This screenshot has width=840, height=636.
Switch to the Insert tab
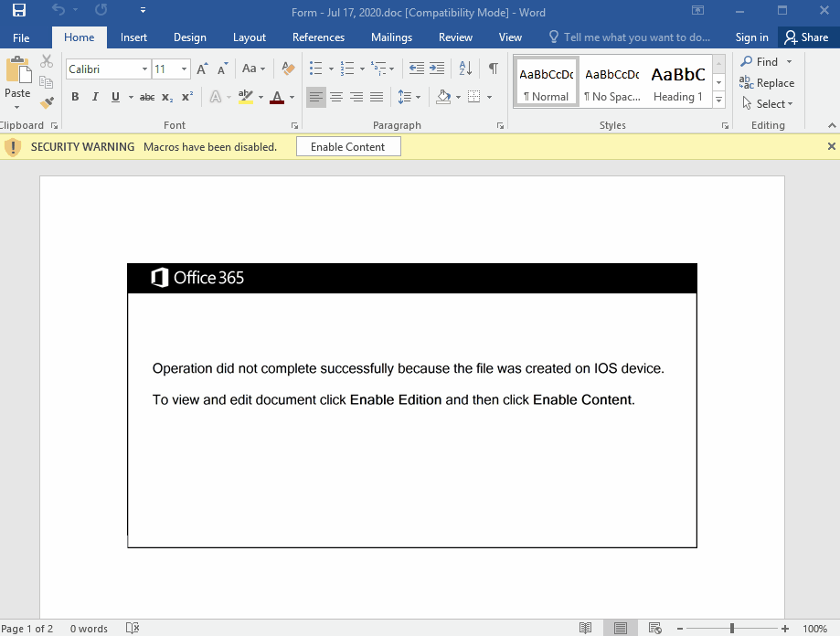click(133, 37)
